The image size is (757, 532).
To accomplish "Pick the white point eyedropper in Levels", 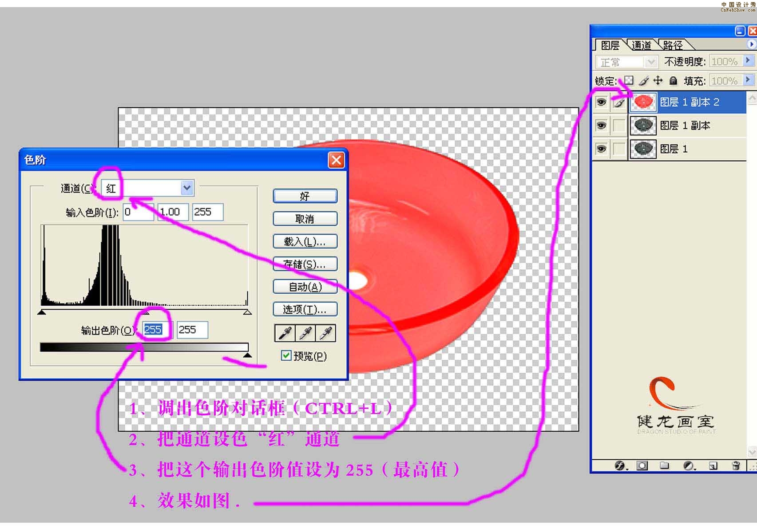I will coord(326,333).
